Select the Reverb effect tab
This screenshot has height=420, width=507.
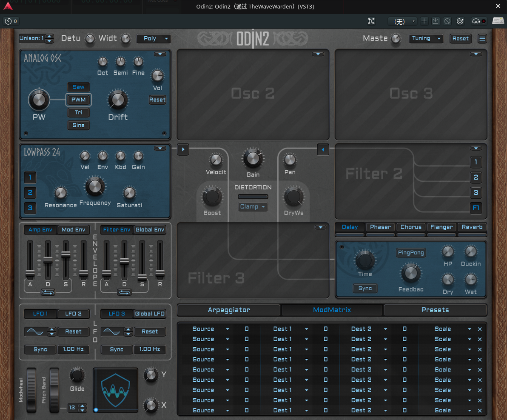[472, 227]
